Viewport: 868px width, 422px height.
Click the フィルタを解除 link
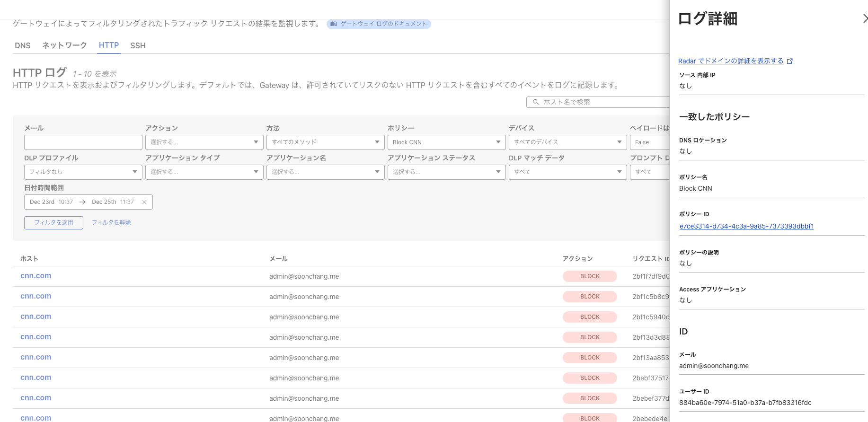coord(111,223)
